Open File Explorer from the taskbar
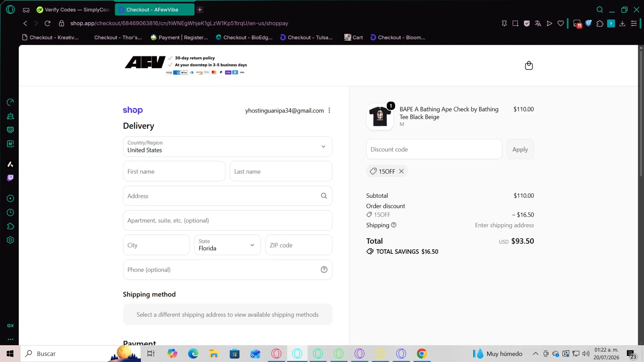The image size is (644, 362). pos(214,353)
